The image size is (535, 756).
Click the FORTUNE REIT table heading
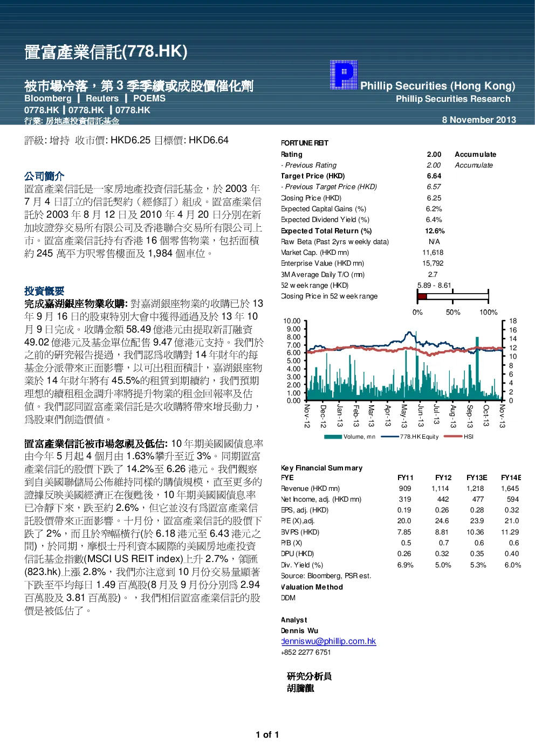305,143
